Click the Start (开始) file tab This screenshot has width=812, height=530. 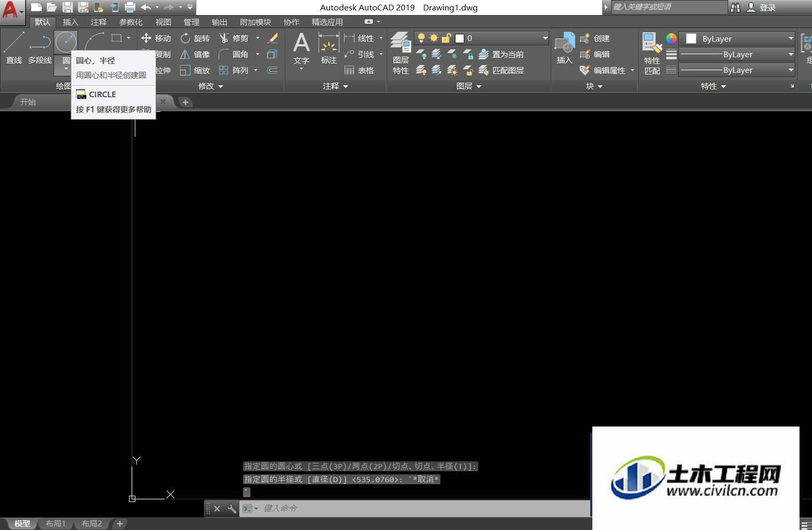coord(28,102)
